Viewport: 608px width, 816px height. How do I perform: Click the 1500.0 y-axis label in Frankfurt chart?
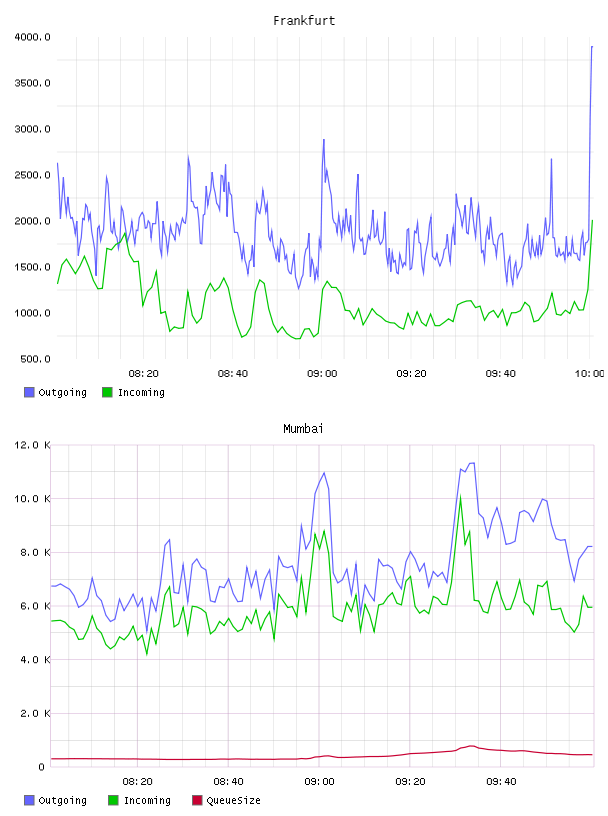point(32,267)
